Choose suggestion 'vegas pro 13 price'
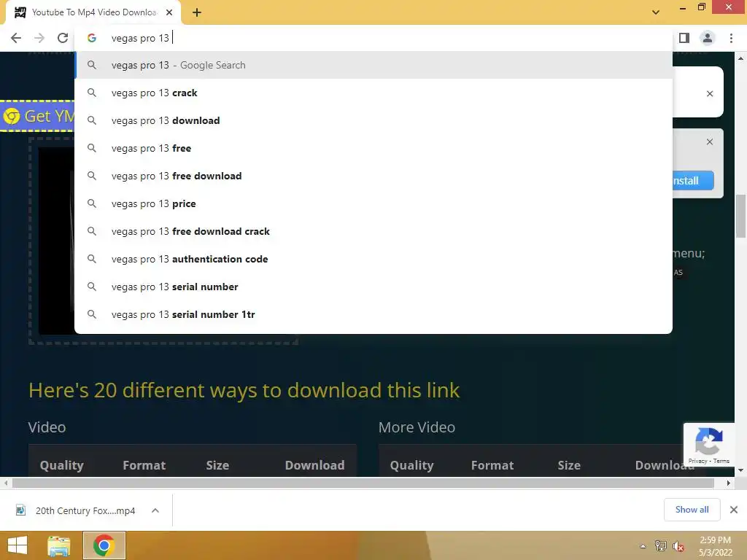The image size is (747, 560). tap(373, 204)
